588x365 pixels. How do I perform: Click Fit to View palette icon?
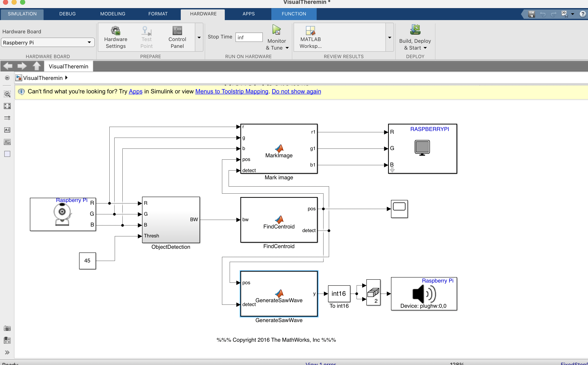[7, 106]
